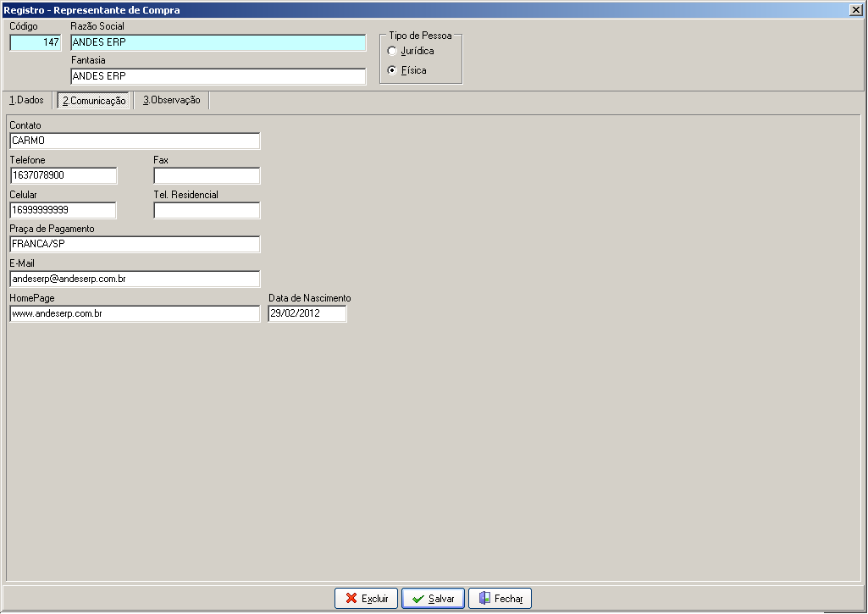
Task: Open the 2.Comunicação tab
Action: 93,101
